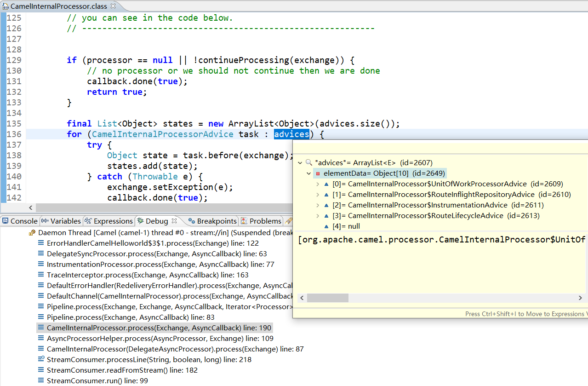Close the CamelInternalProcessor.class tab
Image resolution: width=588 pixels, height=386 pixels.
113,6
